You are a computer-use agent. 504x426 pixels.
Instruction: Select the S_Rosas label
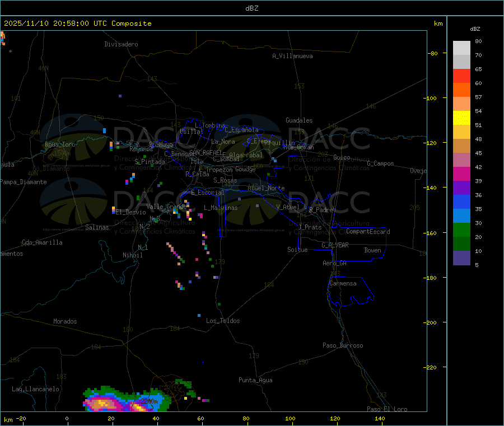(225, 180)
